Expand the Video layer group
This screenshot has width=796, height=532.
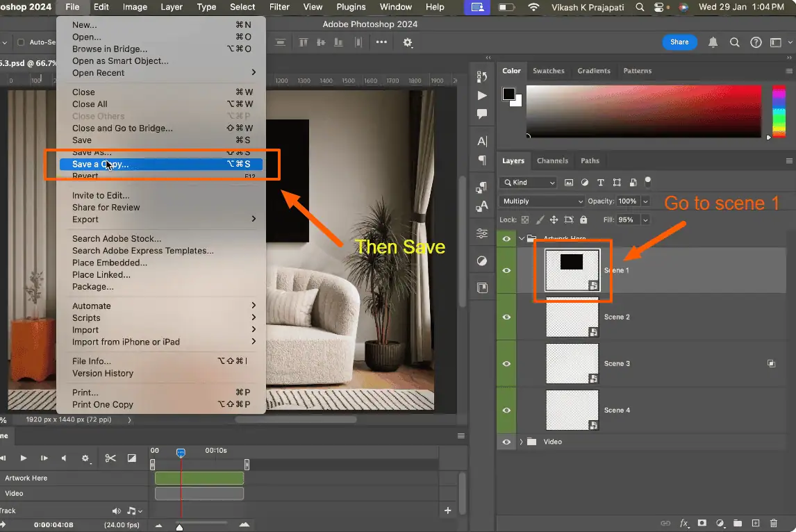click(521, 442)
